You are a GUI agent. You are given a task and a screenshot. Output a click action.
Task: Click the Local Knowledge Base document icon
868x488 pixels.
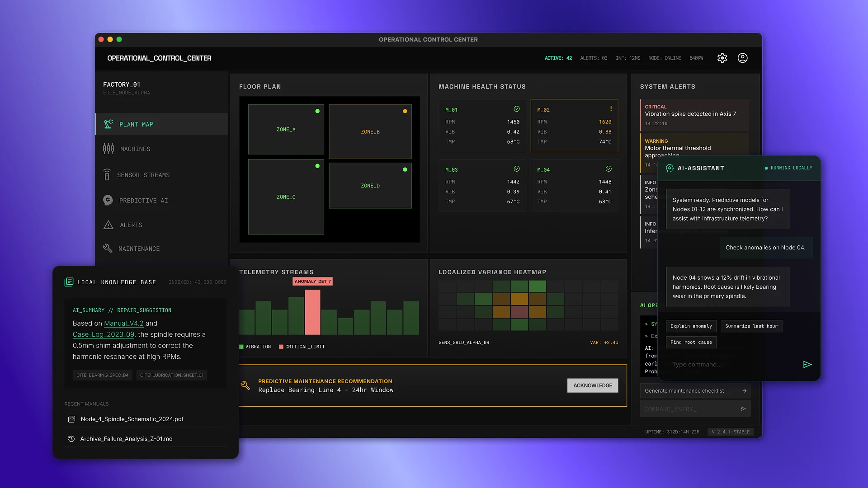point(69,282)
